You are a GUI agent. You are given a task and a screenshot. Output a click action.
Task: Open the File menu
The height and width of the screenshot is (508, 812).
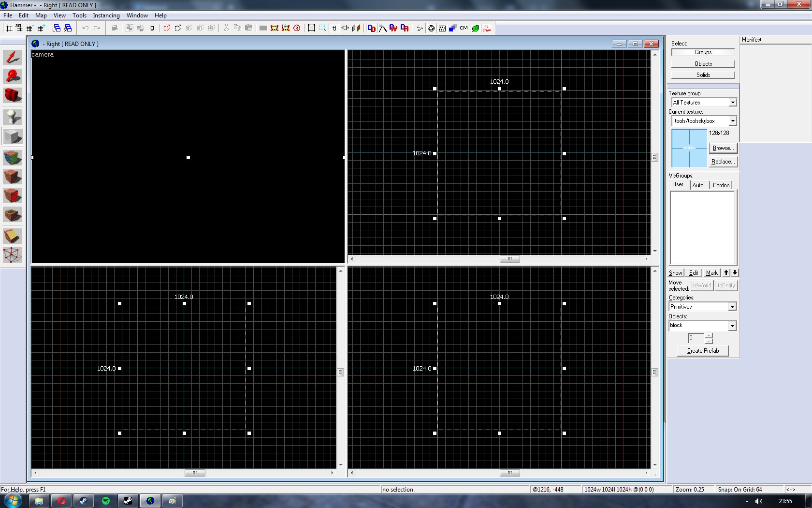[8, 15]
